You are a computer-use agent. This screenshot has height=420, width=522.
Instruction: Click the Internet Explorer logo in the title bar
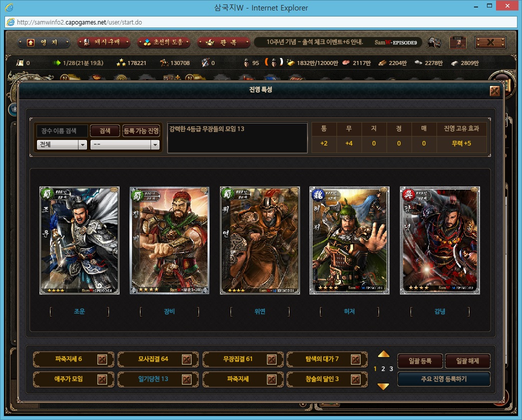[9, 7]
